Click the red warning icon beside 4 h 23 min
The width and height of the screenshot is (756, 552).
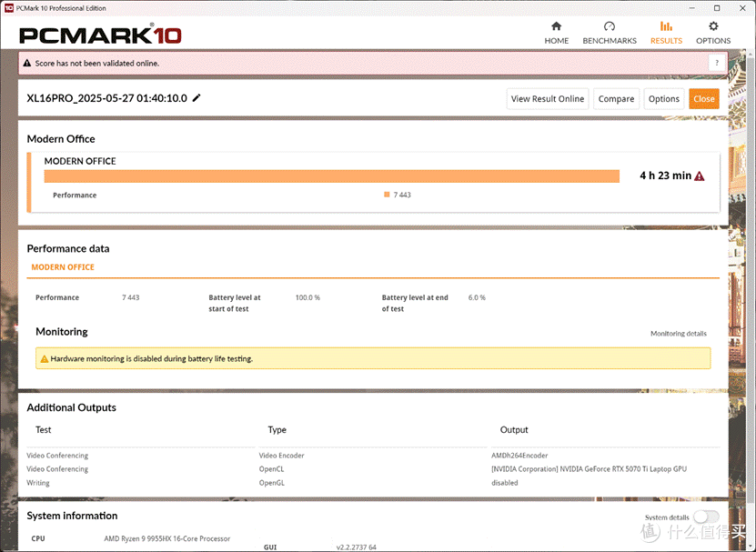pyautogui.click(x=699, y=176)
